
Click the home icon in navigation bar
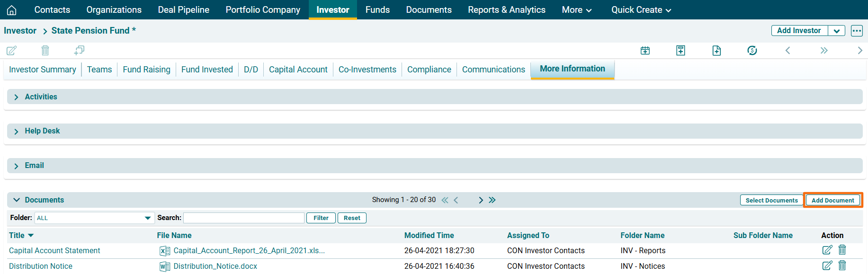coord(11,10)
